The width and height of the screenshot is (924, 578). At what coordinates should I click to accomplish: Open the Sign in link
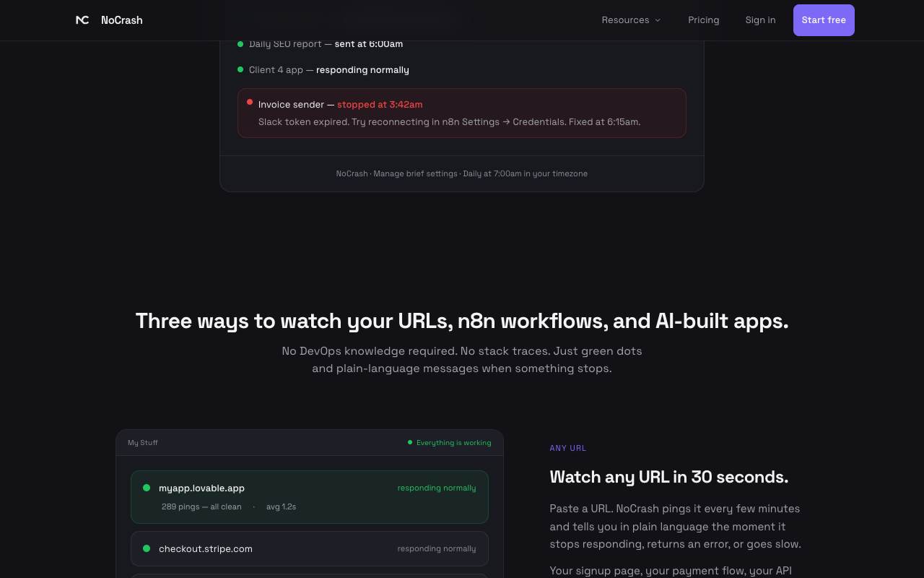(x=760, y=20)
